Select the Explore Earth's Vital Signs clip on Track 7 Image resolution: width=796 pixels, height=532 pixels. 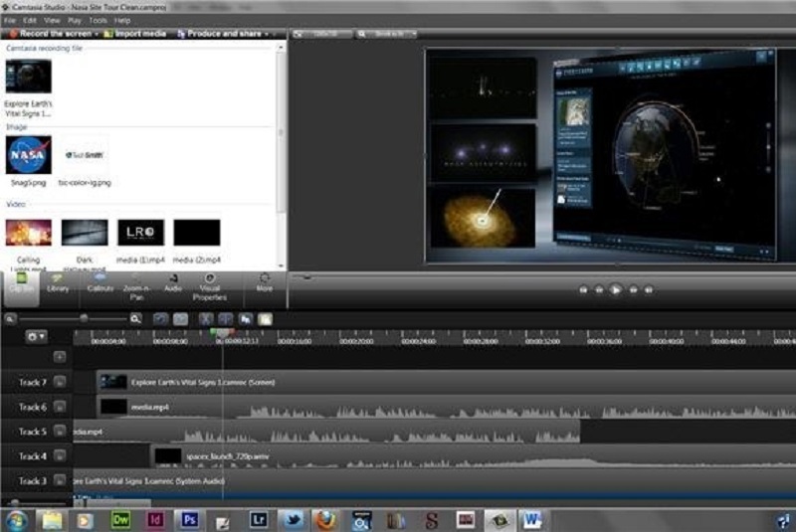(x=446, y=382)
